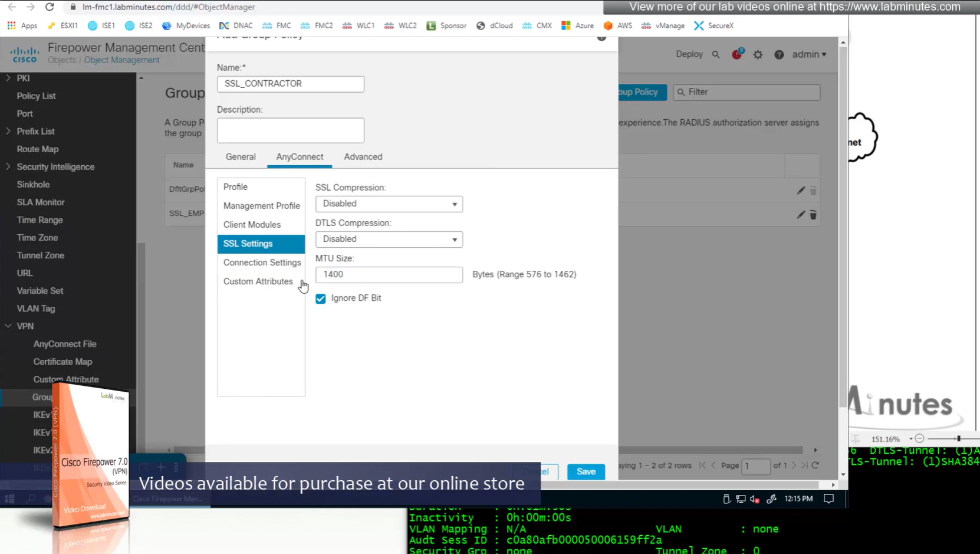Open the SSL Compression dropdown

click(x=389, y=204)
